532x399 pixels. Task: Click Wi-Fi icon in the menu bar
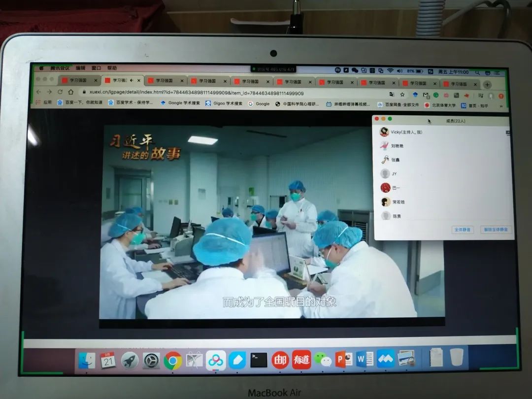click(x=391, y=70)
